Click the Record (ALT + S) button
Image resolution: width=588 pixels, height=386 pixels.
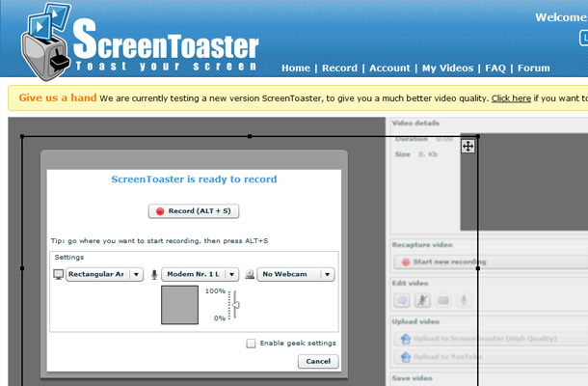click(x=194, y=211)
